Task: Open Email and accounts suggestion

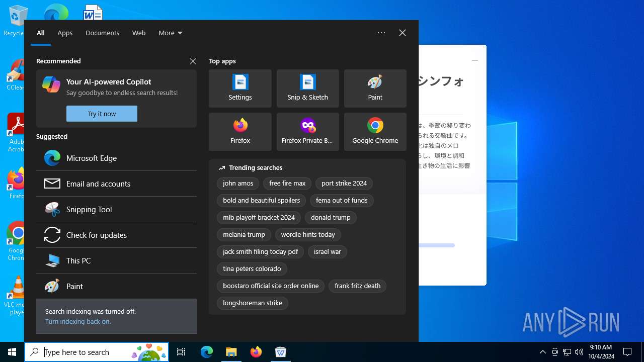Action: coord(116,184)
